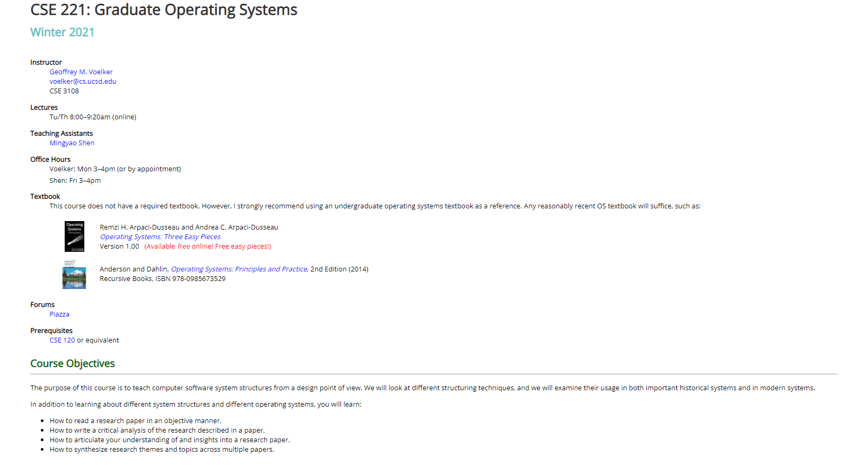Click the Prerequisites section label

click(x=51, y=330)
